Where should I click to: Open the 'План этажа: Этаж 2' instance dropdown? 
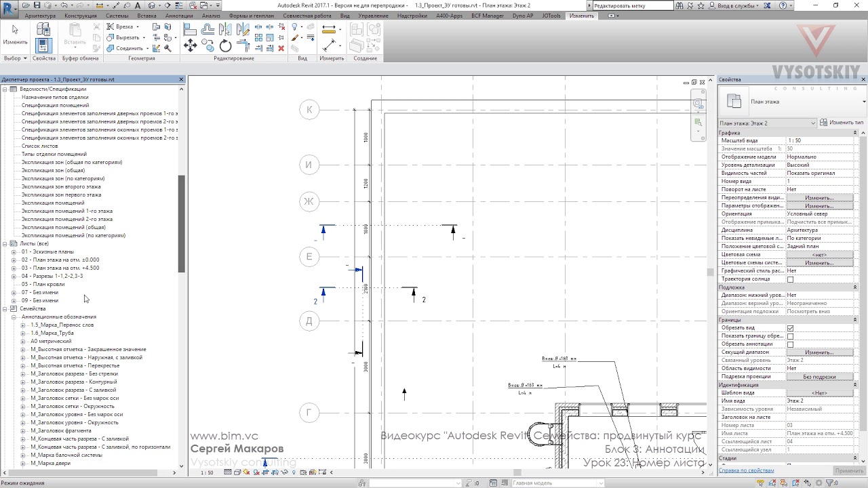pos(768,123)
